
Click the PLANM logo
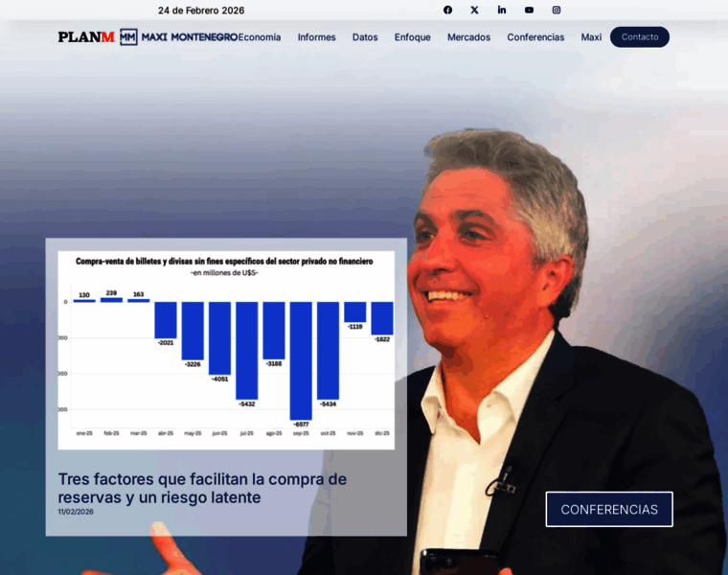tap(86, 37)
